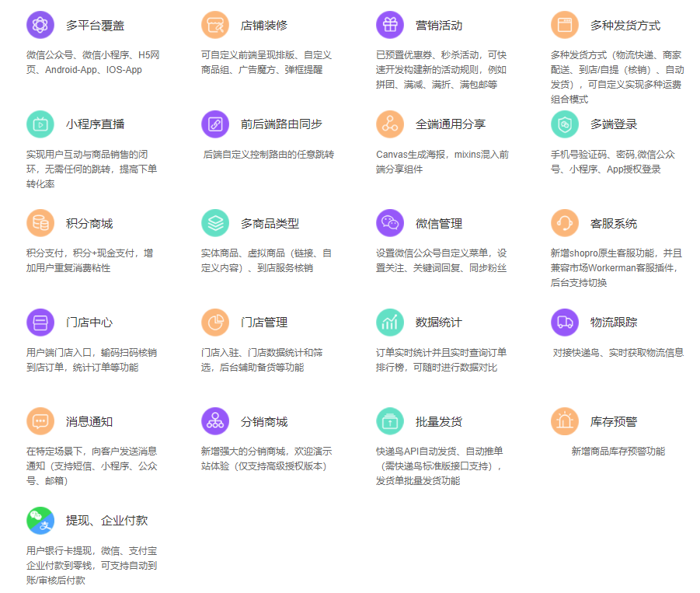Open the 小程序直播 green TV icon
The height and width of the screenshot is (593, 700).
[40, 124]
